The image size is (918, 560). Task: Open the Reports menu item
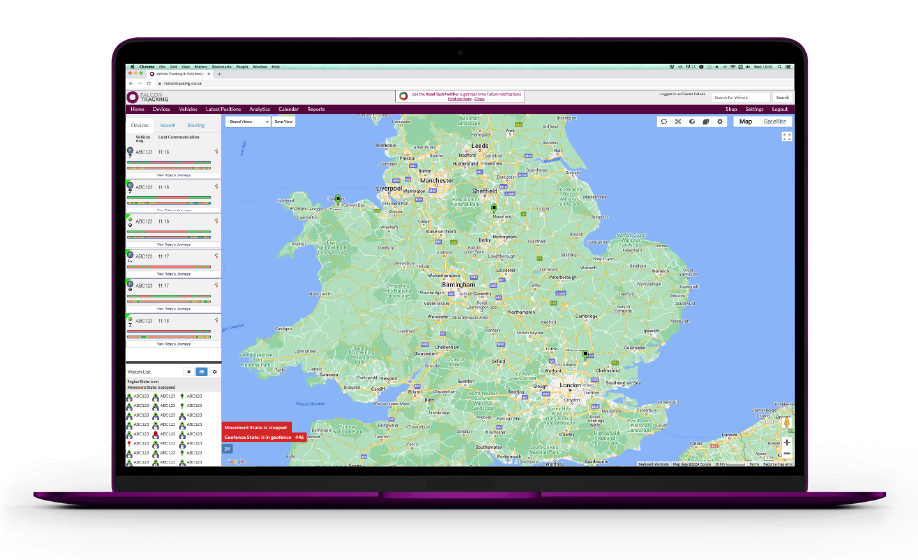tap(316, 109)
